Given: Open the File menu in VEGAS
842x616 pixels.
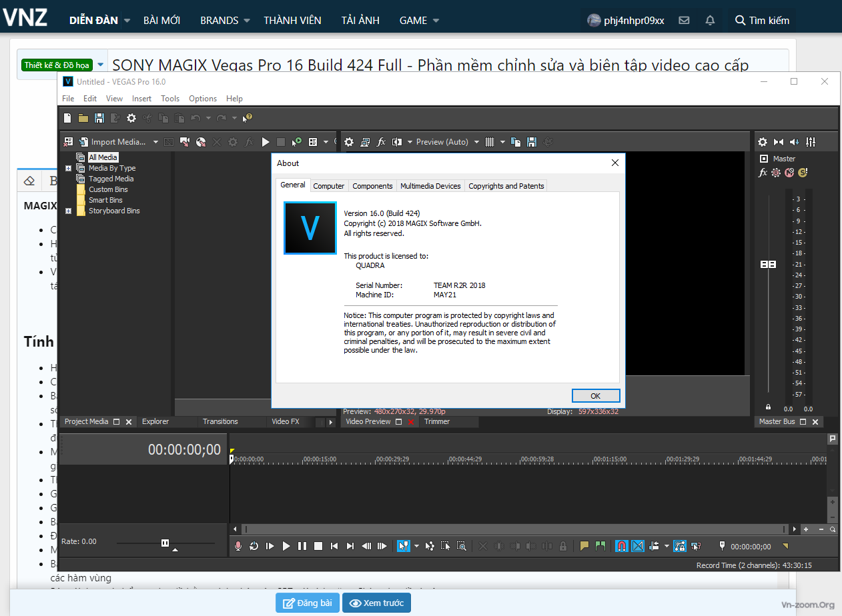Looking at the screenshot, I should [x=68, y=98].
